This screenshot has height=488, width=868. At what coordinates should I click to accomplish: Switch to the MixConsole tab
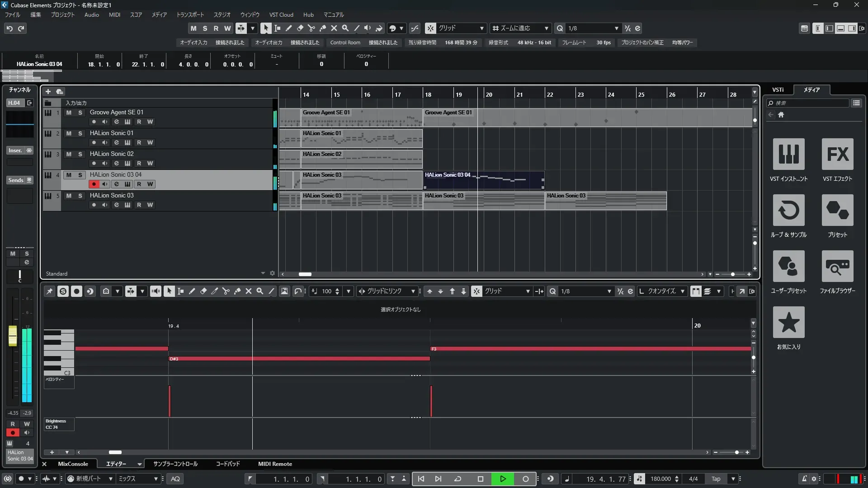click(73, 464)
